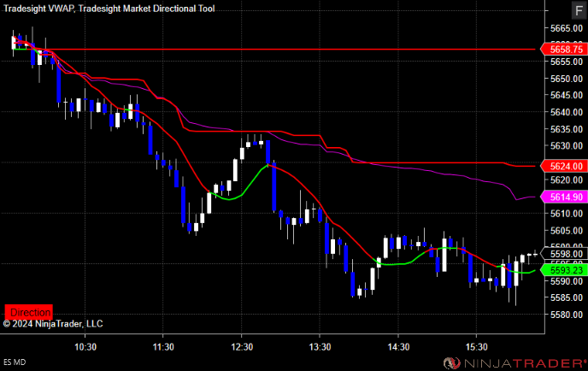Click the 15:30 time axis label
This screenshot has height=371, width=588.
477,347
